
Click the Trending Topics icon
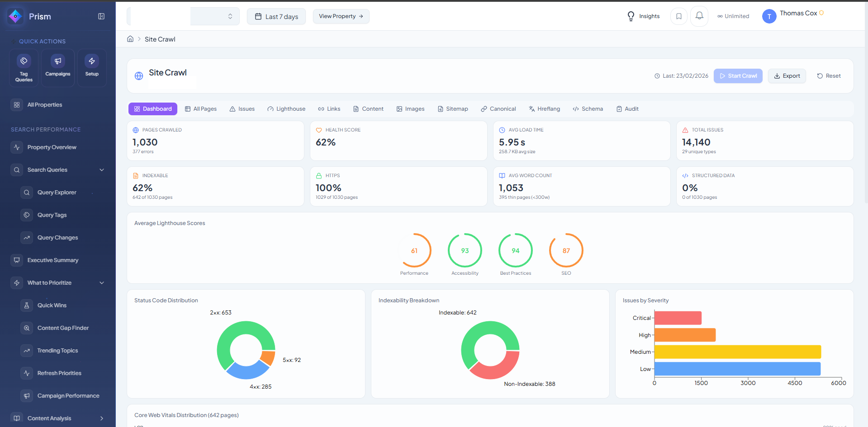(x=27, y=351)
